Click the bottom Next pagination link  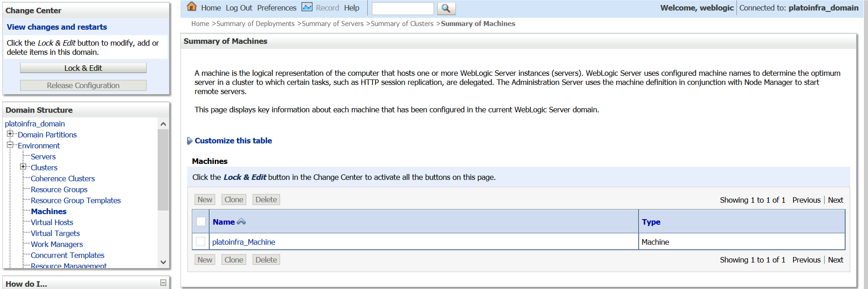(x=836, y=260)
